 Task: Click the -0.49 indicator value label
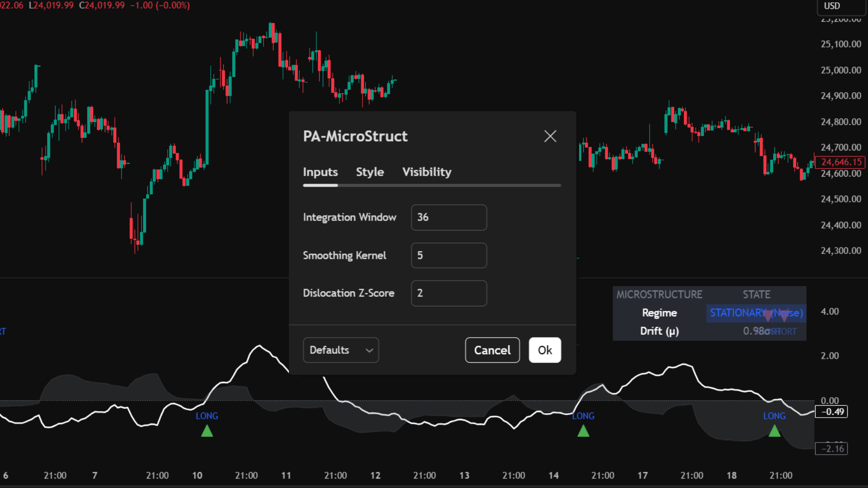[x=831, y=412]
